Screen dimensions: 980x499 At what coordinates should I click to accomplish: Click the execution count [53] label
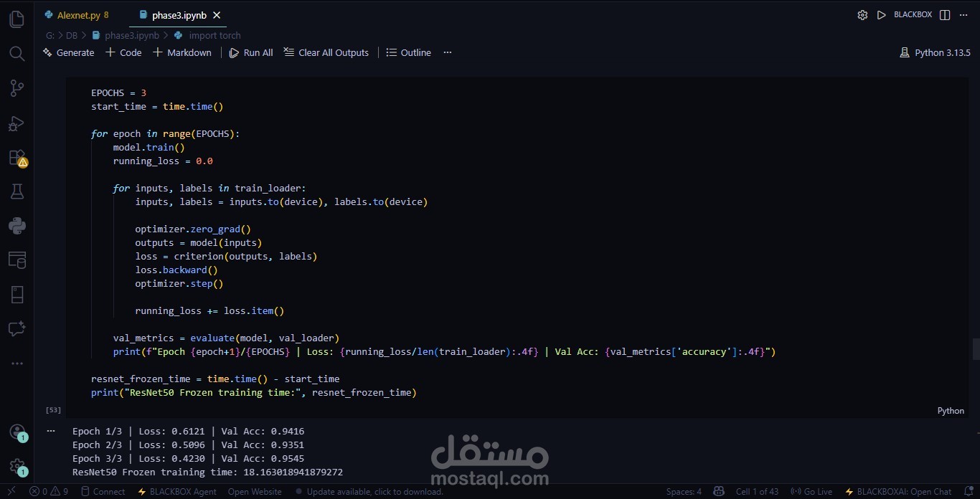point(53,410)
